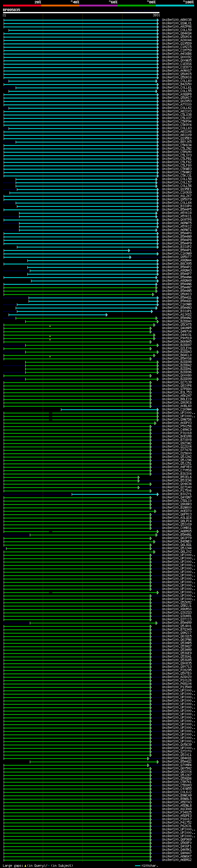
Task: Select the UniRef100_A2AX44 label
Action: tap(176, 40)
